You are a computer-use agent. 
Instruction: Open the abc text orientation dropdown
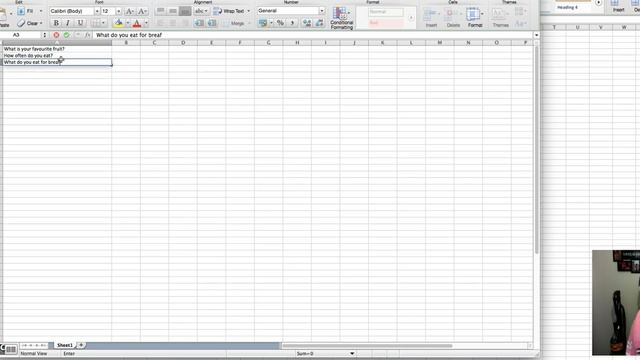pos(201,11)
